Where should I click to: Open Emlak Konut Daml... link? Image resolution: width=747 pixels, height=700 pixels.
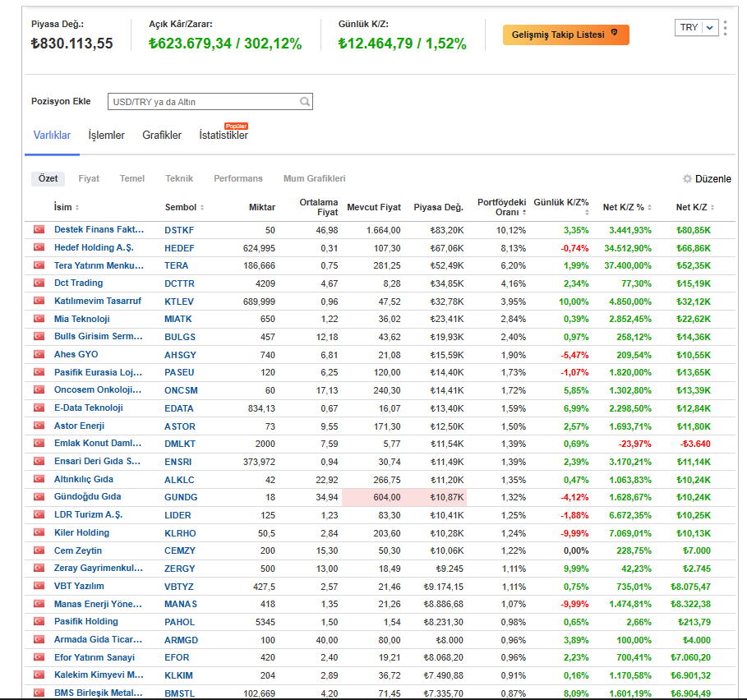tap(98, 444)
